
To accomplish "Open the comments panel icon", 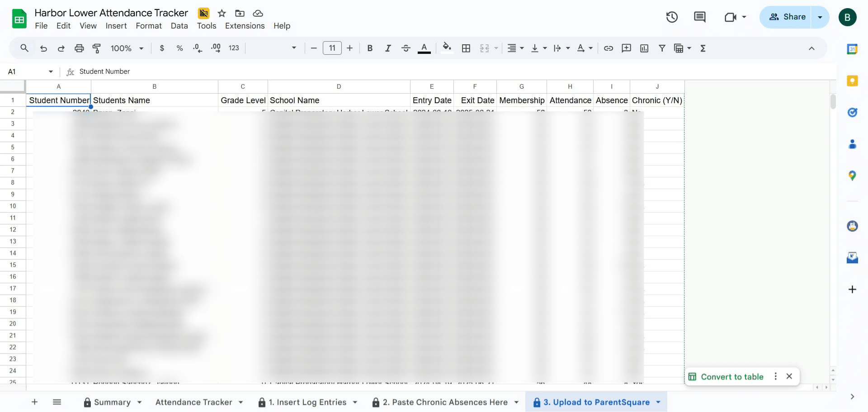I will click(699, 17).
